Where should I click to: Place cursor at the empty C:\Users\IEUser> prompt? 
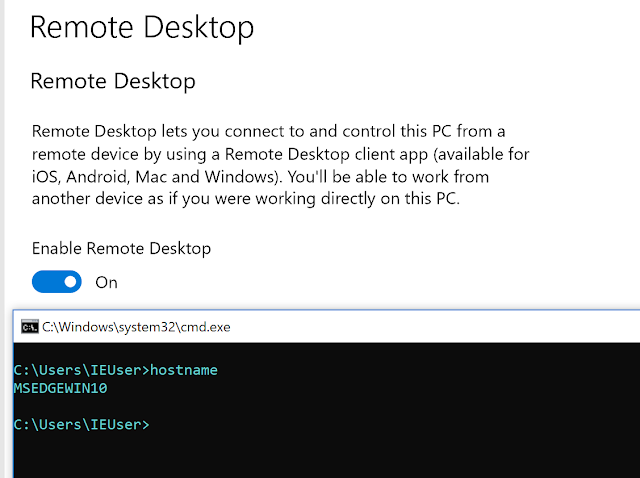point(82,425)
